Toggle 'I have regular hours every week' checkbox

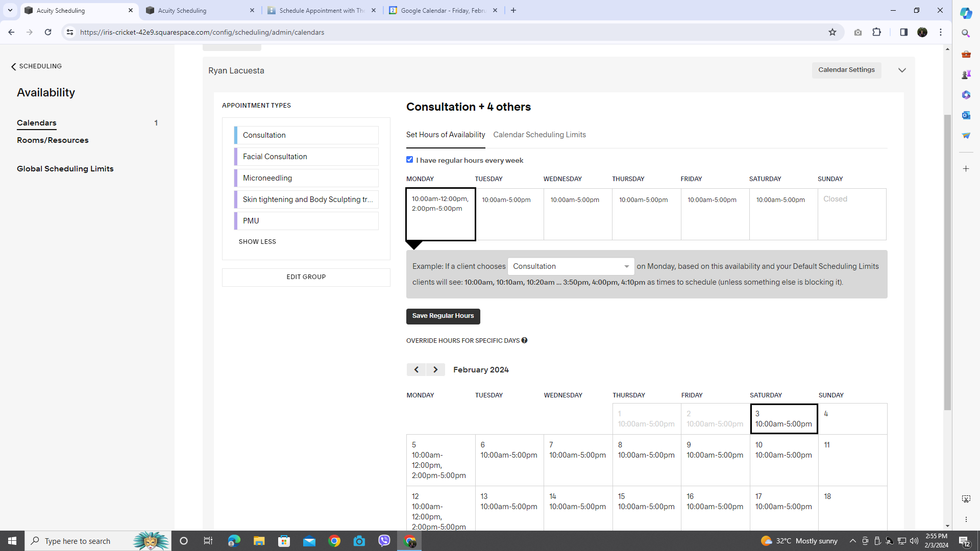pyautogui.click(x=409, y=160)
